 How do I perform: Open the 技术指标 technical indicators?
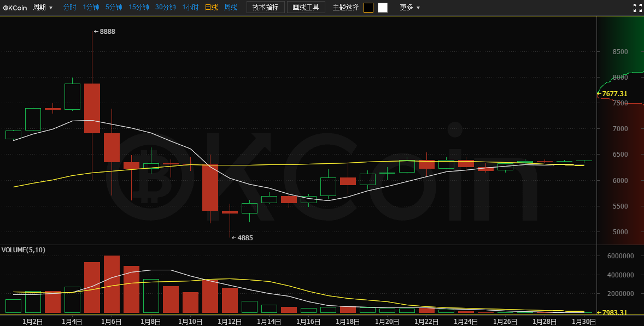tap(265, 8)
